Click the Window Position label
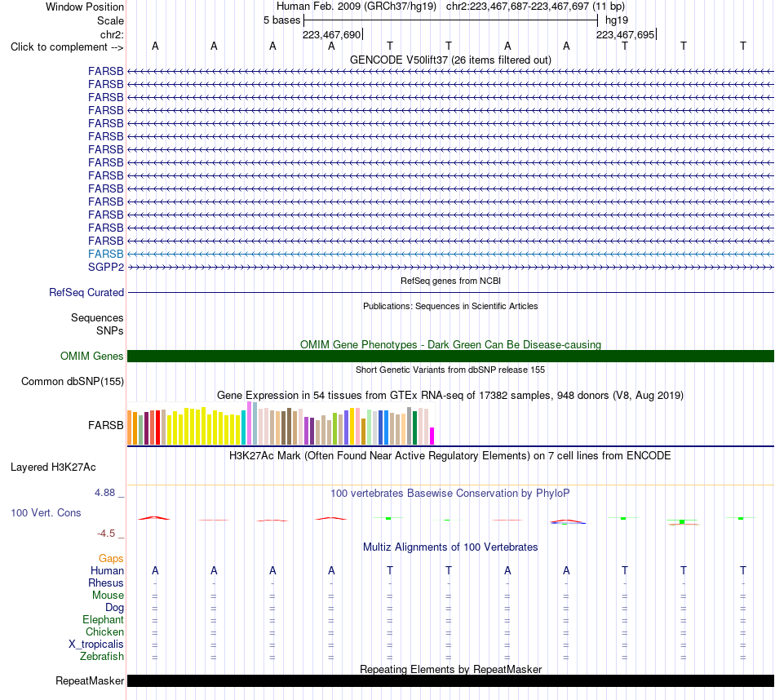Viewport: 775px width, 700px height. [85, 7]
